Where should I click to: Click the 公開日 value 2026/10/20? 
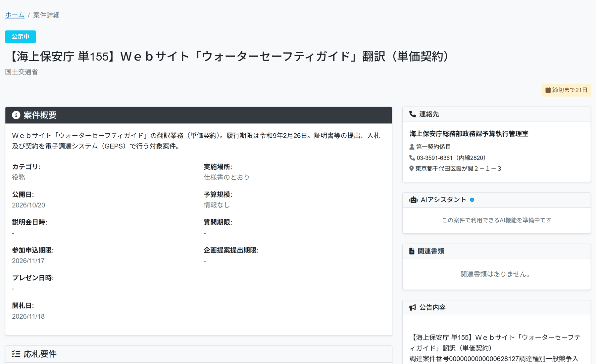tap(28, 205)
